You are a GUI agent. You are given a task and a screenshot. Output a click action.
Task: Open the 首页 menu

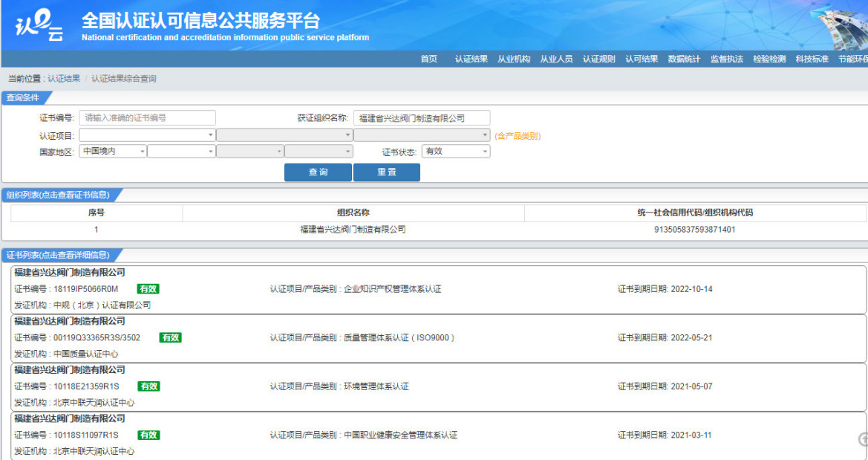pyautogui.click(x=428, y=59)
